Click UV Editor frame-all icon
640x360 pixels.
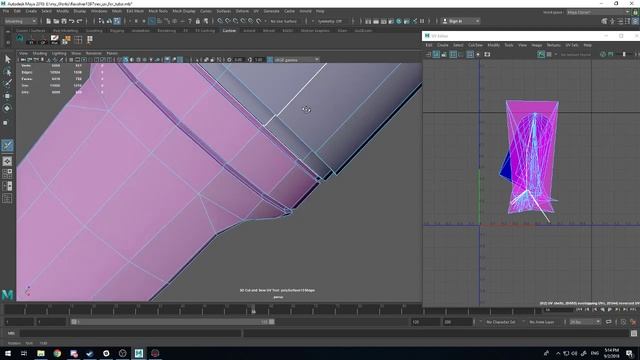tap(487, 54)
